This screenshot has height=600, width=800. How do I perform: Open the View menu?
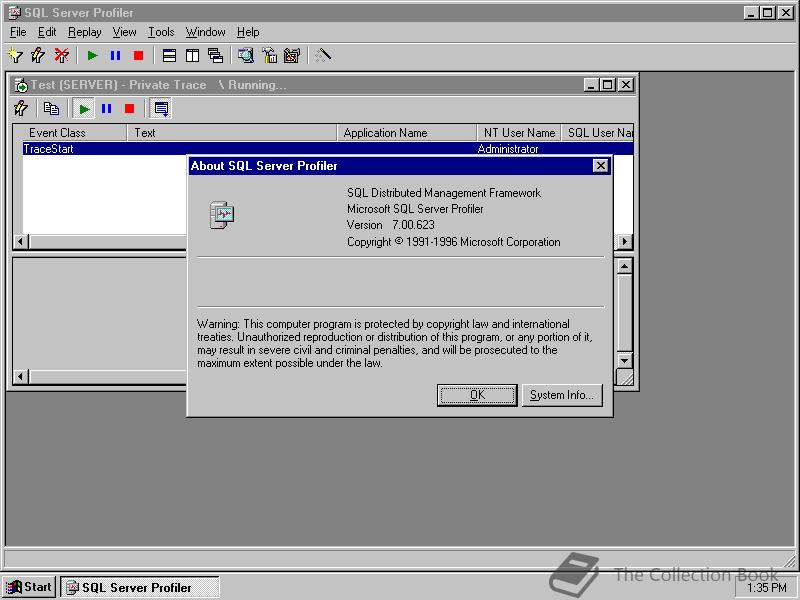124,32
